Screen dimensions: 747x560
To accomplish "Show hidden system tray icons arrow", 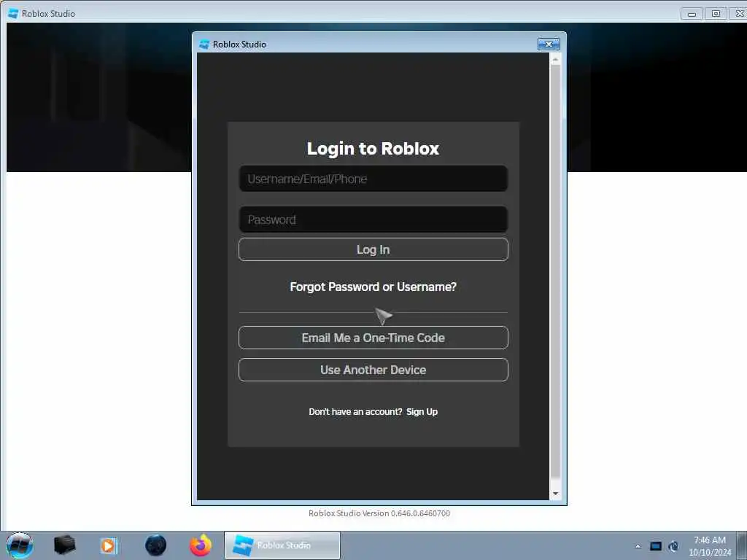I will click(x=638, y=546).
